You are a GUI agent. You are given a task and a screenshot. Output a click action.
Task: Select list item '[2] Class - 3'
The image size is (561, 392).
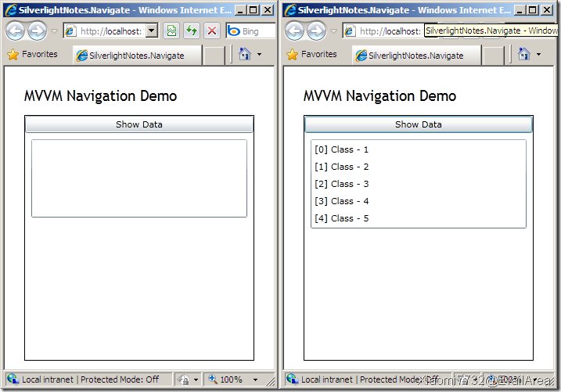[x=341, y=184]
